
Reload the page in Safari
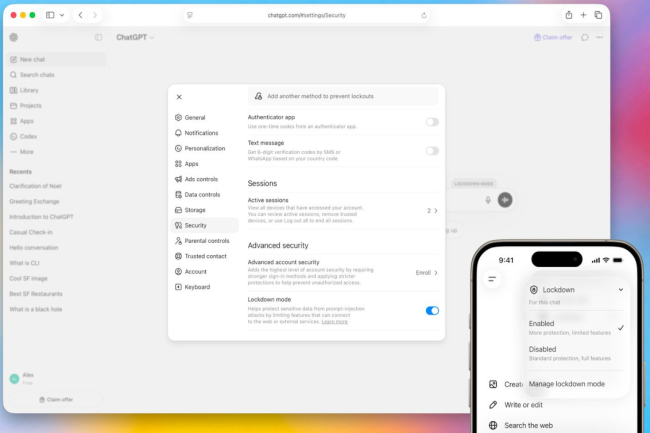[424, 15]
